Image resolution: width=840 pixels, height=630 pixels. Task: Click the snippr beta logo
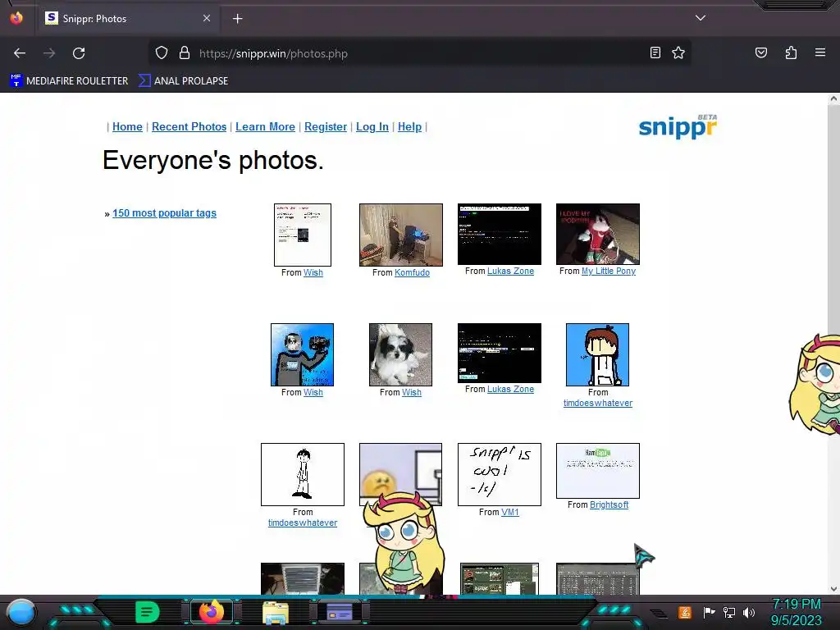[678, 126]
